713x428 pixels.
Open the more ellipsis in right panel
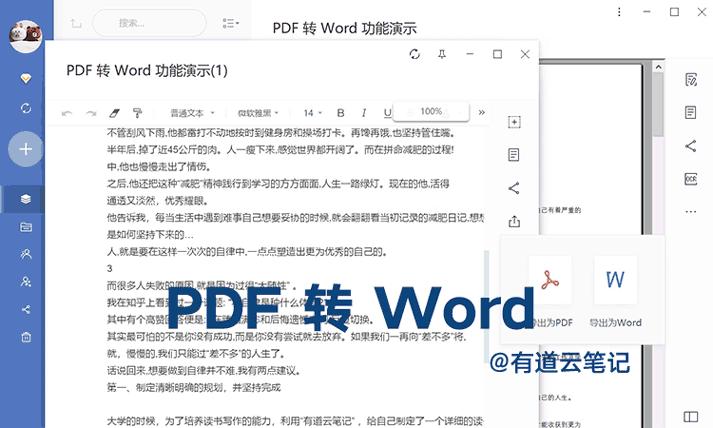pos(691,211)
